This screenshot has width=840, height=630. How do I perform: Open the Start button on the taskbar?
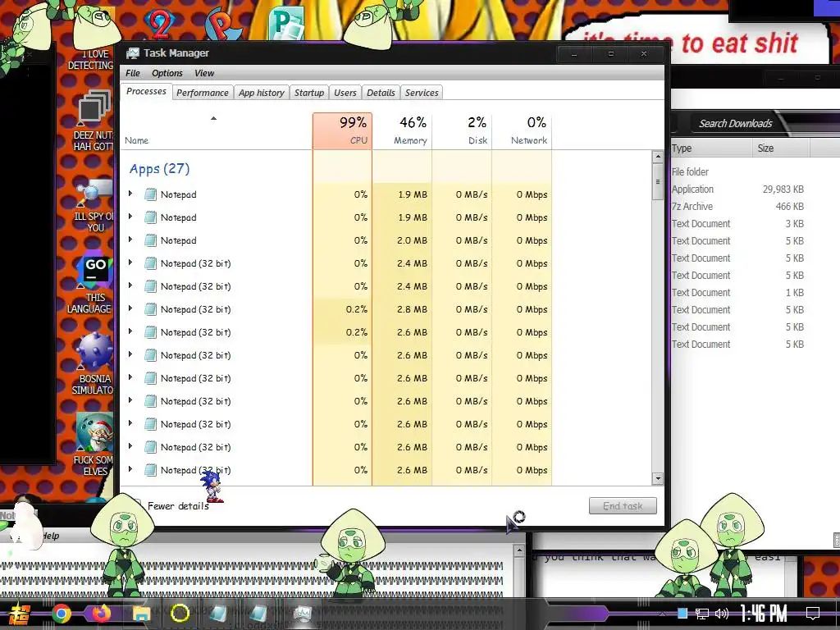click(20, 614)
